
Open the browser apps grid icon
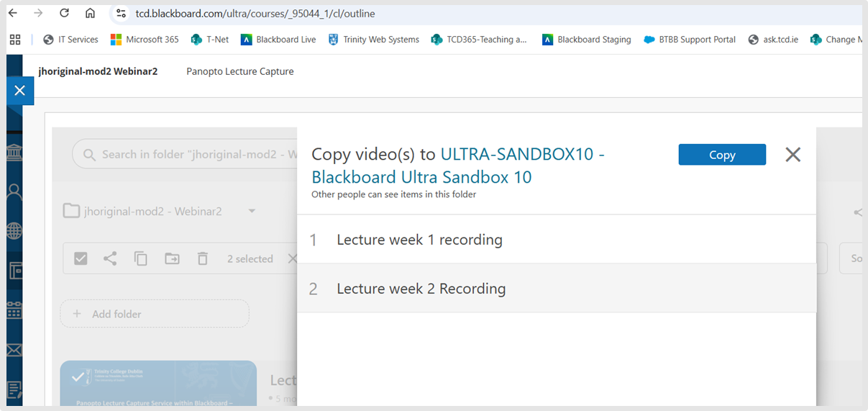15,40
